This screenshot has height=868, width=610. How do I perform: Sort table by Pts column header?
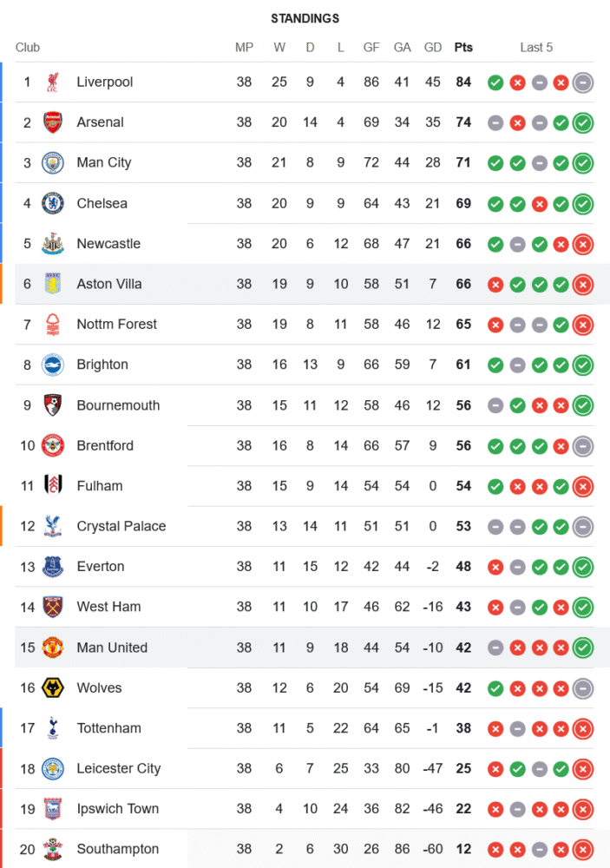pos(463,48)
